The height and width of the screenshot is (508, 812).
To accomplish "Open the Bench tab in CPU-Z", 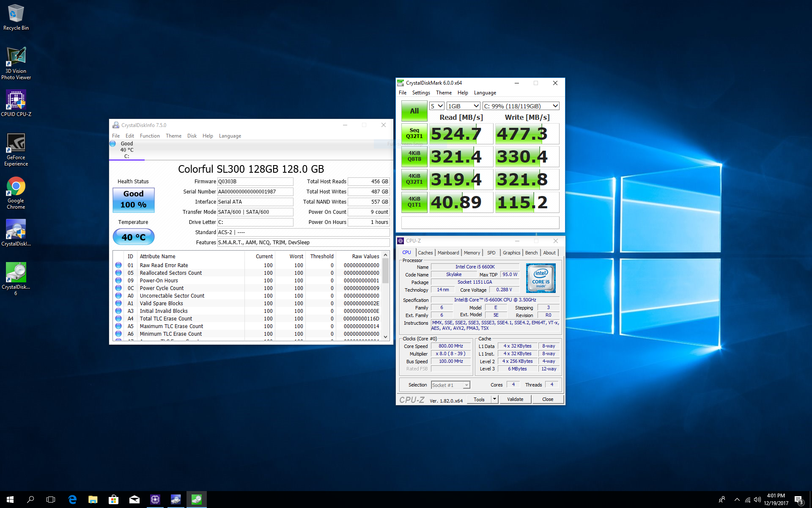I will click(531, 253).
